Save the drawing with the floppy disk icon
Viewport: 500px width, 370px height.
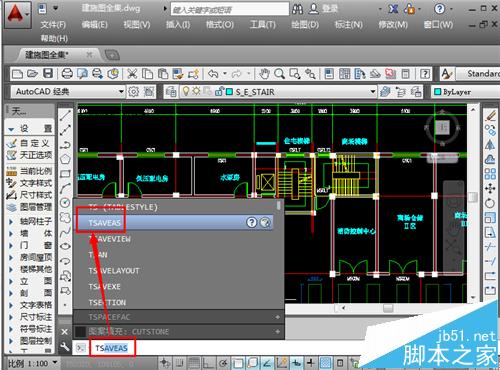point(48,74)
